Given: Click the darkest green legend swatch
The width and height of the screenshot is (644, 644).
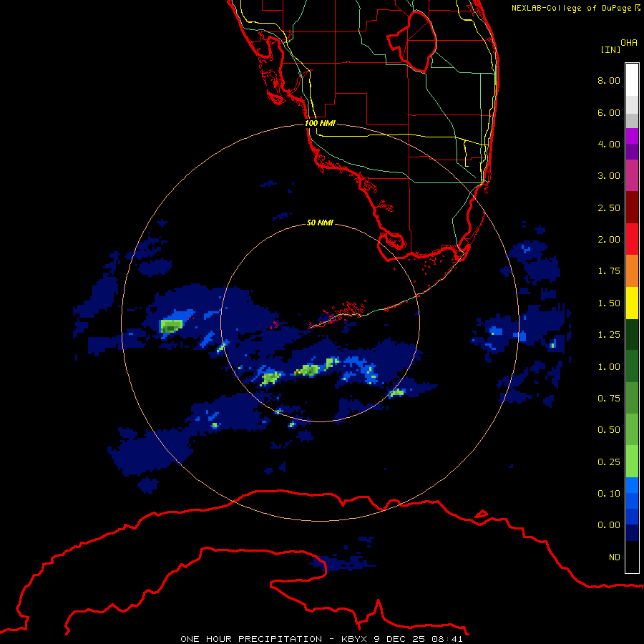Looking at the screenshot, I should 632,335.
